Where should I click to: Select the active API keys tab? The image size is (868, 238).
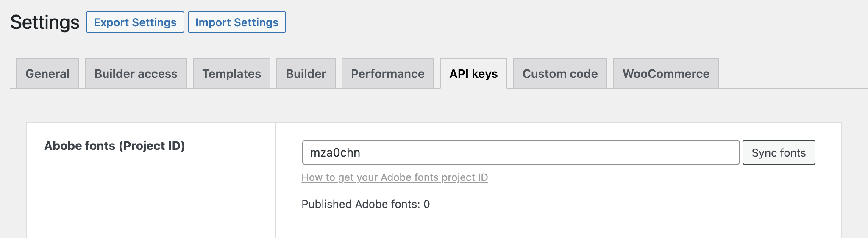pyautogui.click(x=473, y=74)
